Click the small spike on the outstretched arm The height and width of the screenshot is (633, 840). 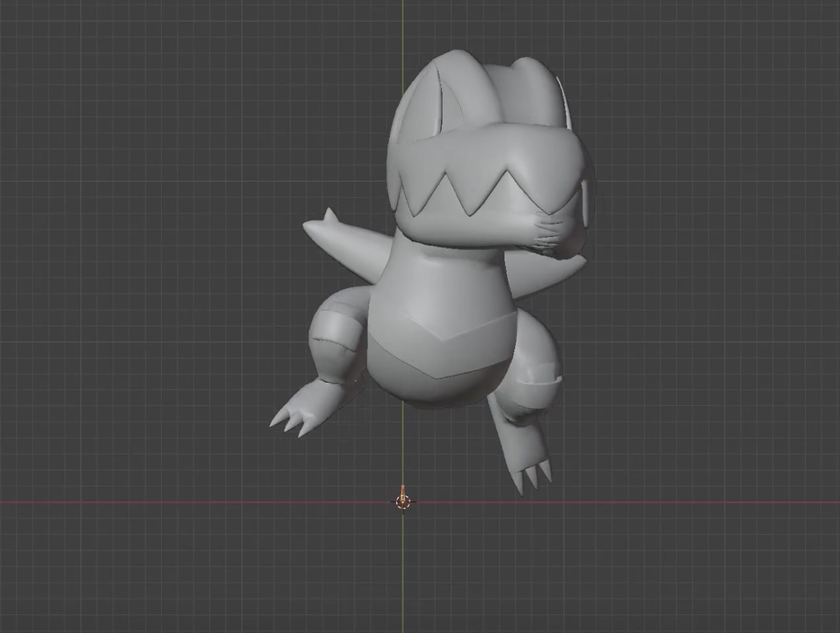coord(329,215)
